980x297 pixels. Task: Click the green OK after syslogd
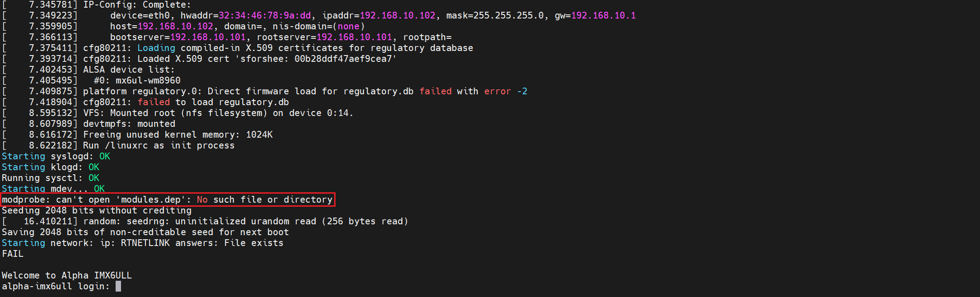coord(105,156)
